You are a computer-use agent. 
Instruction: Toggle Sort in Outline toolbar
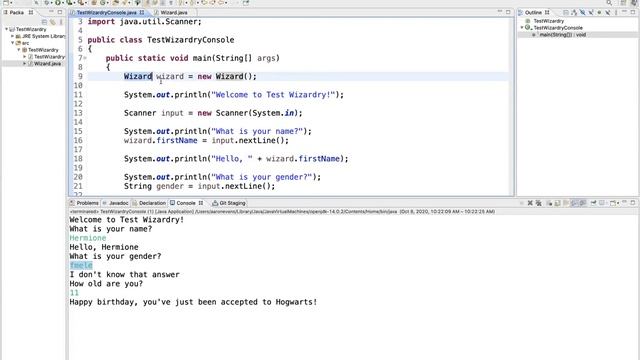pyautogui.click(x=574, y=13)
